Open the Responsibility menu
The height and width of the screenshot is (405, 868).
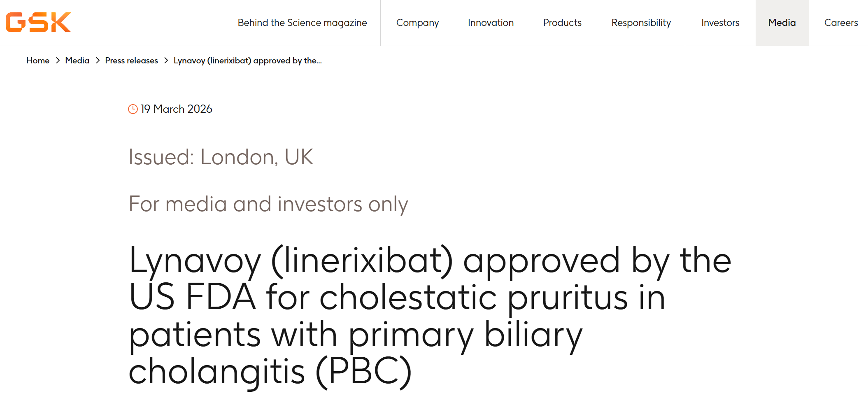641,23
